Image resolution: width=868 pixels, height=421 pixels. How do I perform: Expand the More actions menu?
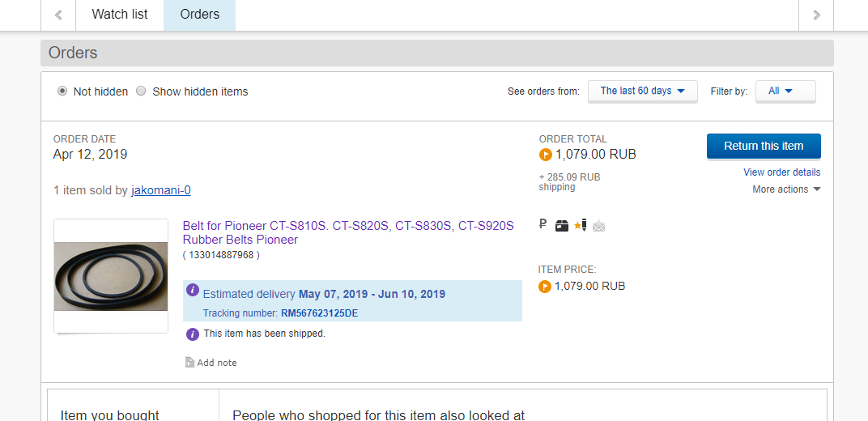pos(786,189)
